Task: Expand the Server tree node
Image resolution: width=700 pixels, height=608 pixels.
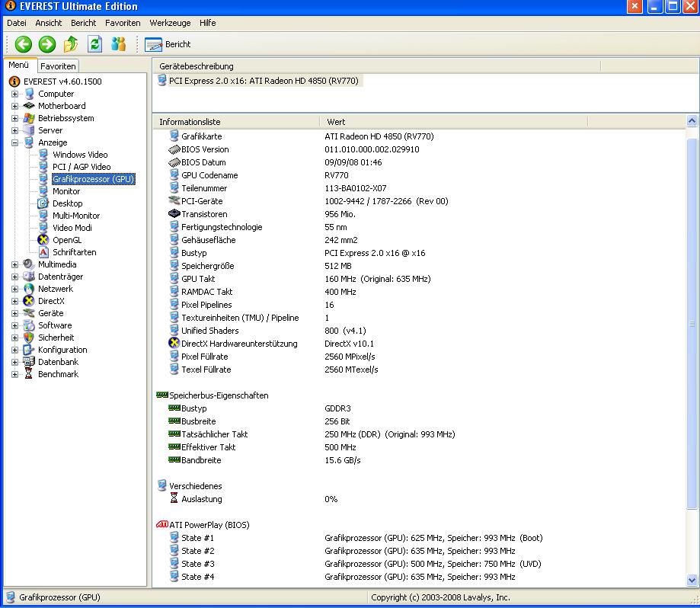Action: click(x=14, y=130)
